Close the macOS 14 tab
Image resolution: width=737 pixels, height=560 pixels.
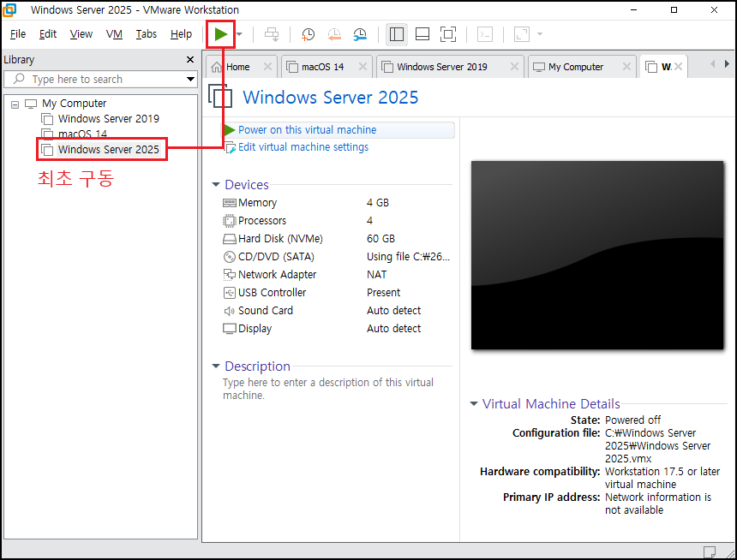[363, 67]
